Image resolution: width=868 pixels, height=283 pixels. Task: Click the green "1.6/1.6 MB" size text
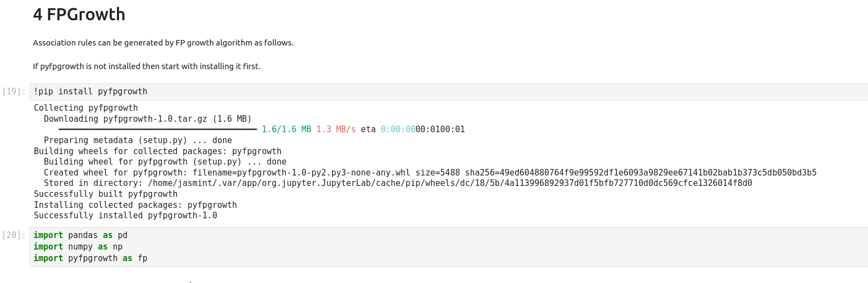point(286,129)
